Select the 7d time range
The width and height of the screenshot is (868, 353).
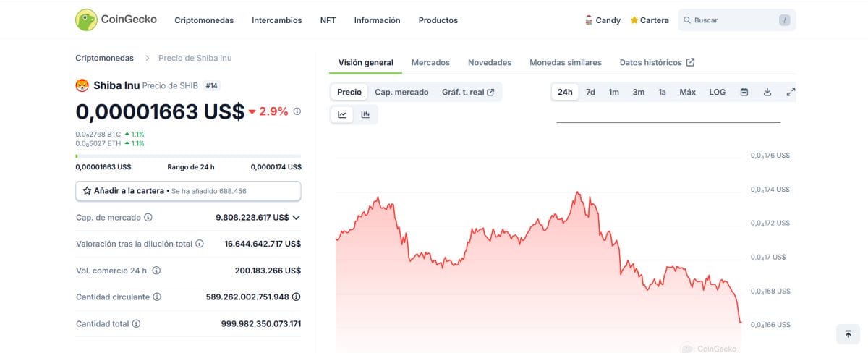coord(590,92)
